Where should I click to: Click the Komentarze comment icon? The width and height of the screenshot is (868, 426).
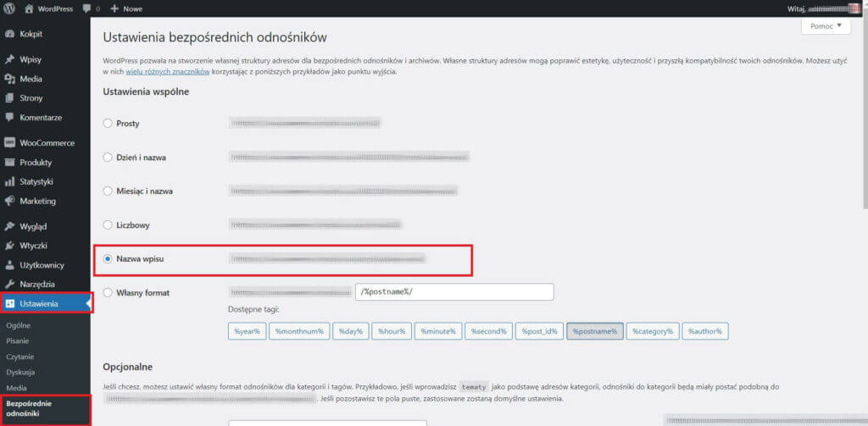click(9, 117)
